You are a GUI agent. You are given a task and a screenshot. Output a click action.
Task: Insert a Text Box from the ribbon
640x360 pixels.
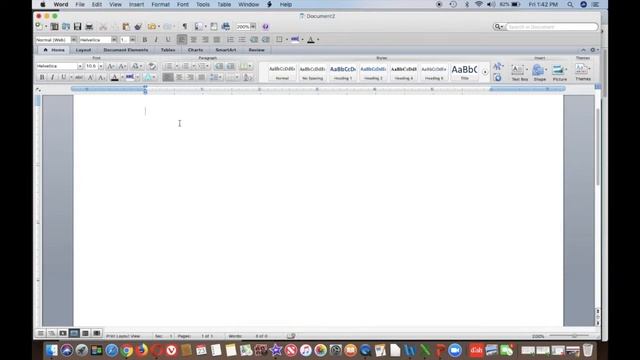click(x=520, y=72)
